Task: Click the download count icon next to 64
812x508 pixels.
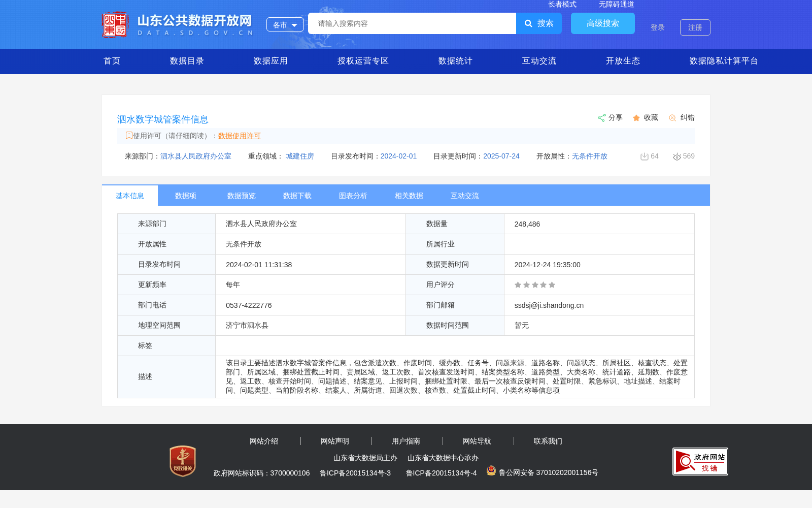Action: pos(645,156)
